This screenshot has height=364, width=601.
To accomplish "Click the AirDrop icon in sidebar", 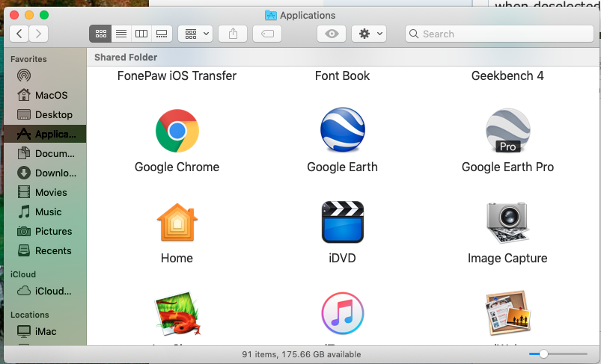I will click(24, 75).
